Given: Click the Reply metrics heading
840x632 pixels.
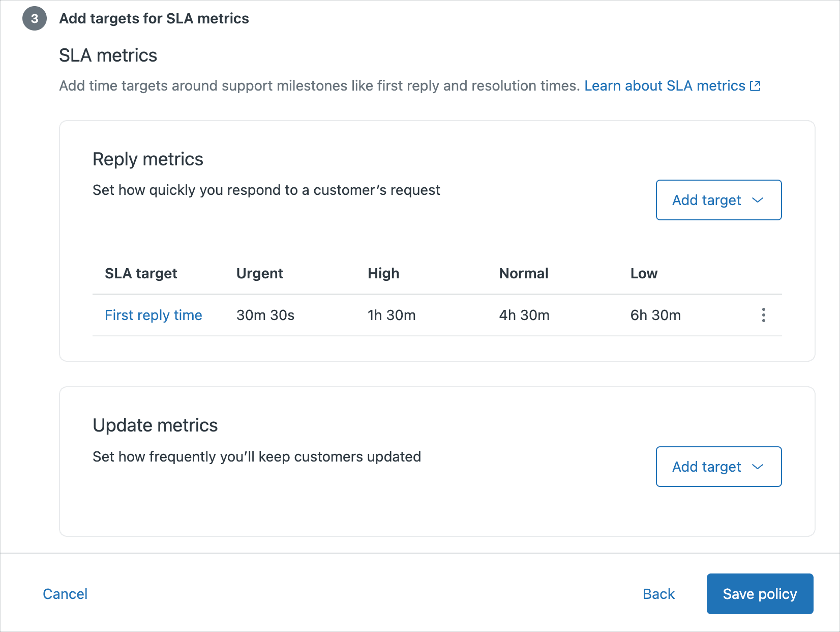Looking at the screenshot, I should click(147, 159).
